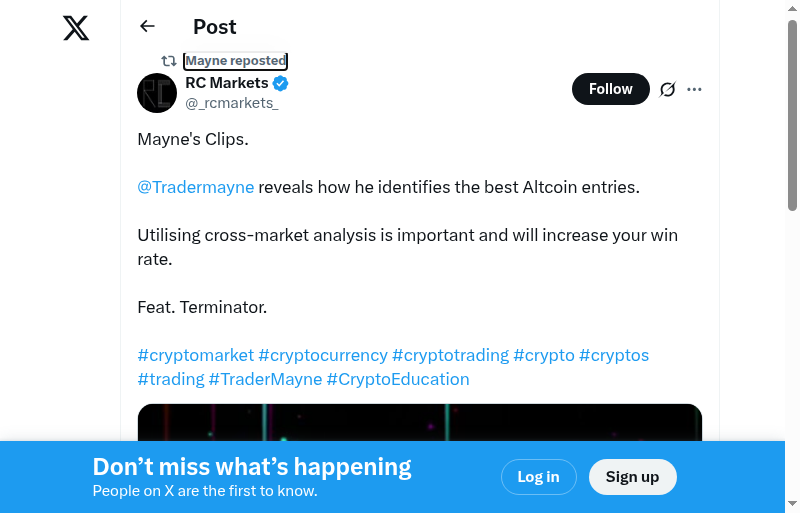This screenshot has height=513, width=800.
Task: Click the blue verified badge icon
Action: pyautogui.click(x=281, y=83)
